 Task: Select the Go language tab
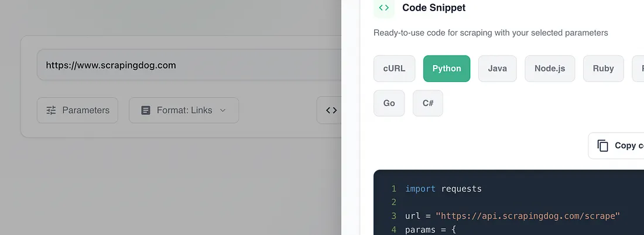(x=389, y=103)
